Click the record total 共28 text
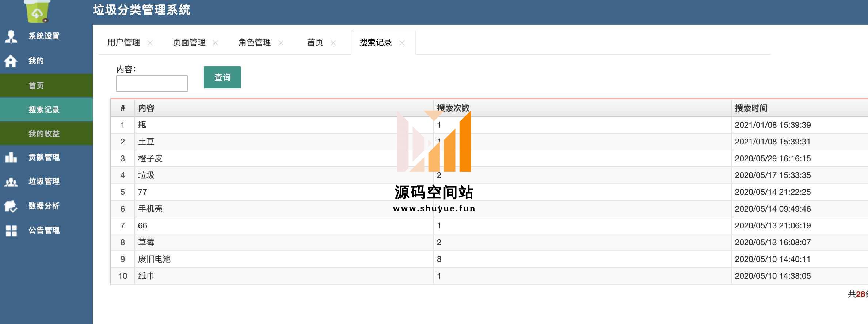Viewport: 868px width, 324px height. click(x=858, y=294)
